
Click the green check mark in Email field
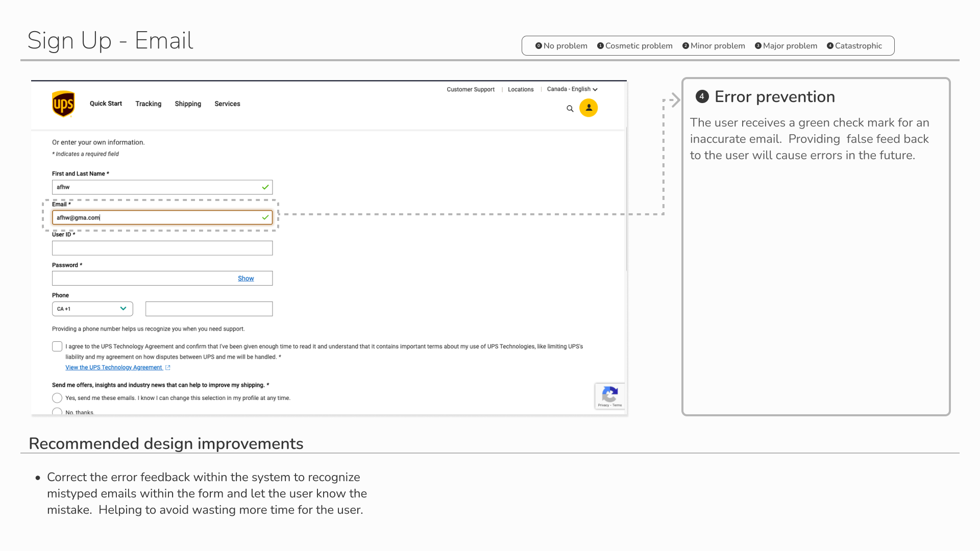[x=265, y=217]
